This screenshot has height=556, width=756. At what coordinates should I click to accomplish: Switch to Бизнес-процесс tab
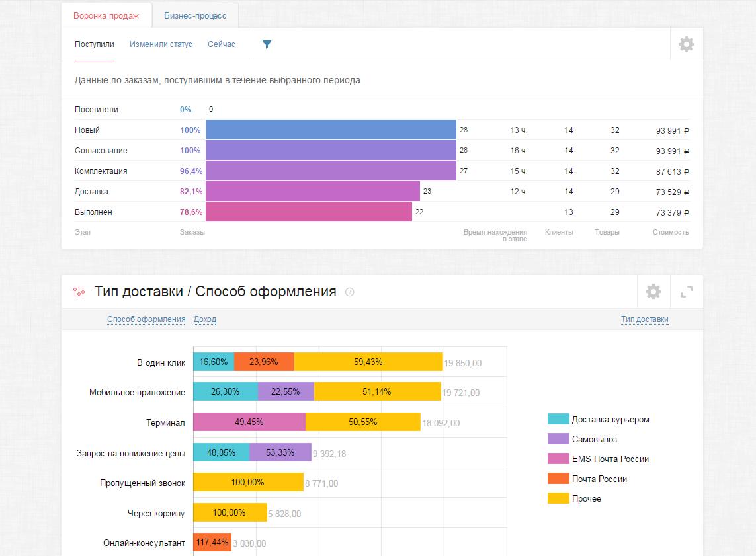195,15
